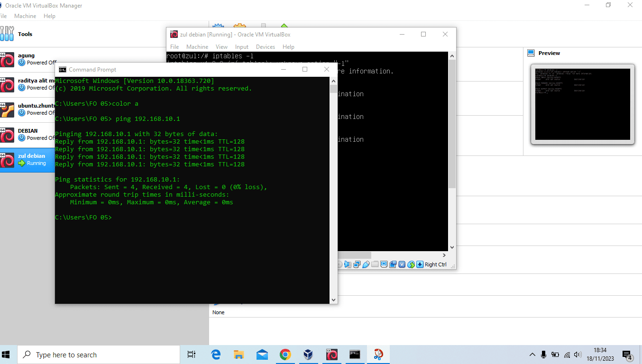This screenshot has height=364, width=642.
Task: Minimize the Command Prompt window
Action: (283, 69)
